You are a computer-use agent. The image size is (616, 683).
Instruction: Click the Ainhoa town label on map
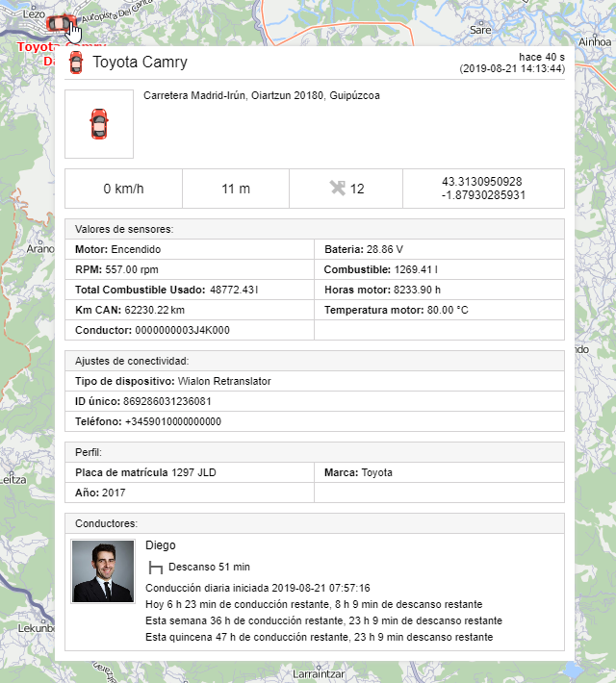click(x=595, y=41)
